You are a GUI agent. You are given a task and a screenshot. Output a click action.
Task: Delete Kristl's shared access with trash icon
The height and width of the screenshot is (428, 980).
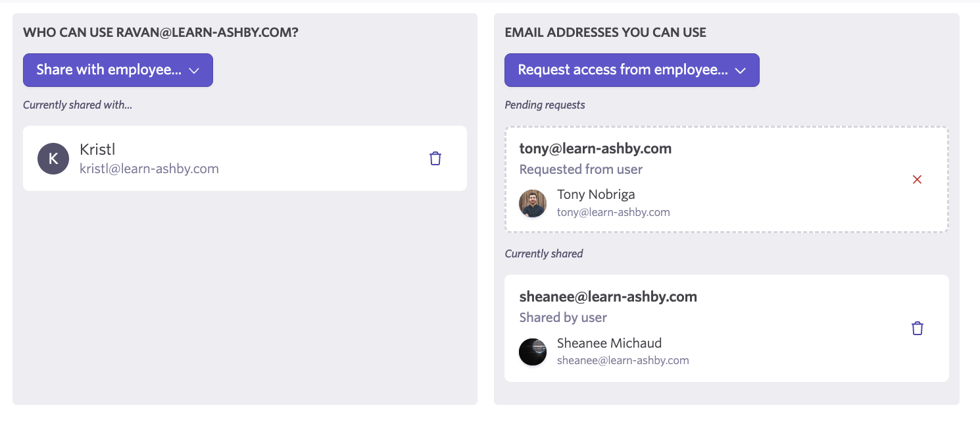coord(435,159)
